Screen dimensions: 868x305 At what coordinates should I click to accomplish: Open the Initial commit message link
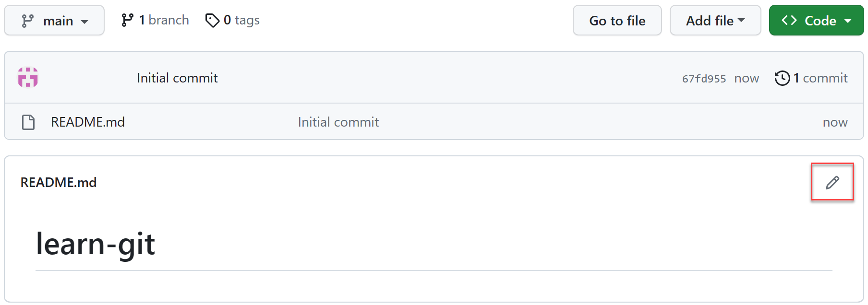click(177, 78)
